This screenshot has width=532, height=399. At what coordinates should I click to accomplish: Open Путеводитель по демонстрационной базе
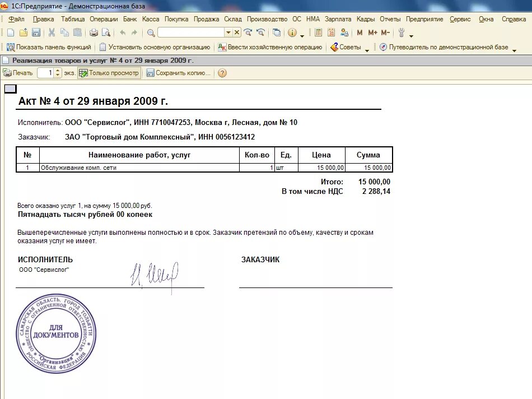coord(444,47)
